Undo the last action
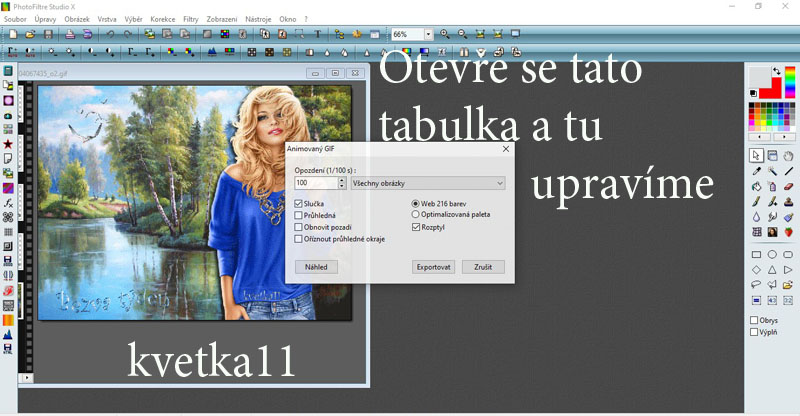Viewport: 800px width, 416px height. (x=110, y=34)
